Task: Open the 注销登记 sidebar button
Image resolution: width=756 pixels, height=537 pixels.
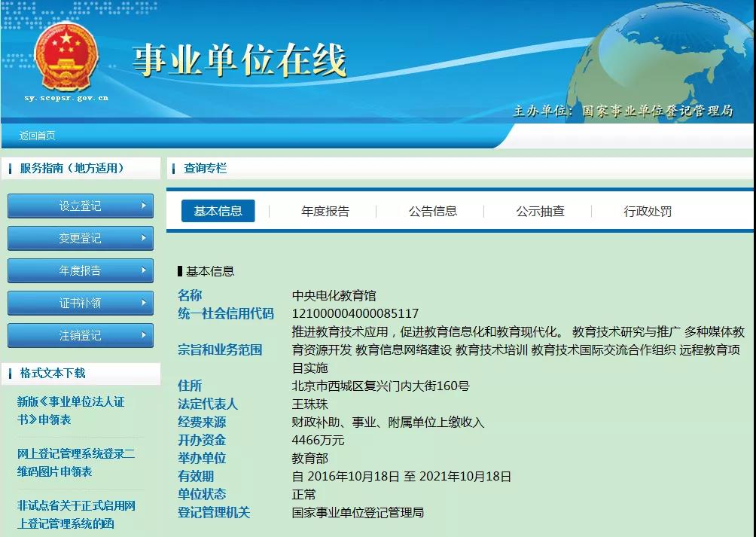Action: point(81,335)
